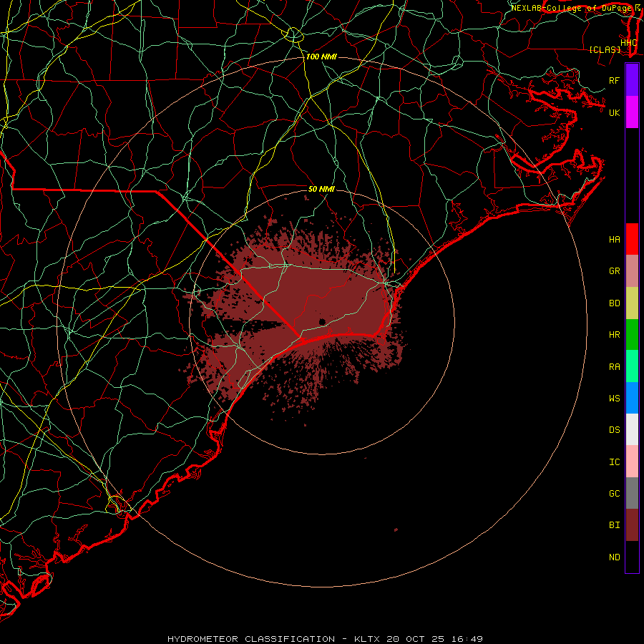Click the BI legend label
Image resolution: width=644 pixels, height=644 pixels.
point(614,525)
